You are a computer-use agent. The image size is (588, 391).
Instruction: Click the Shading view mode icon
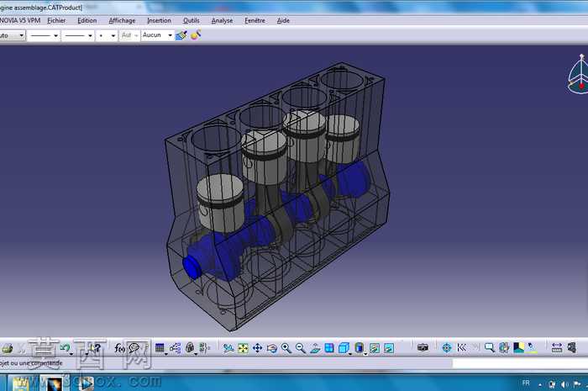(360, 348)
